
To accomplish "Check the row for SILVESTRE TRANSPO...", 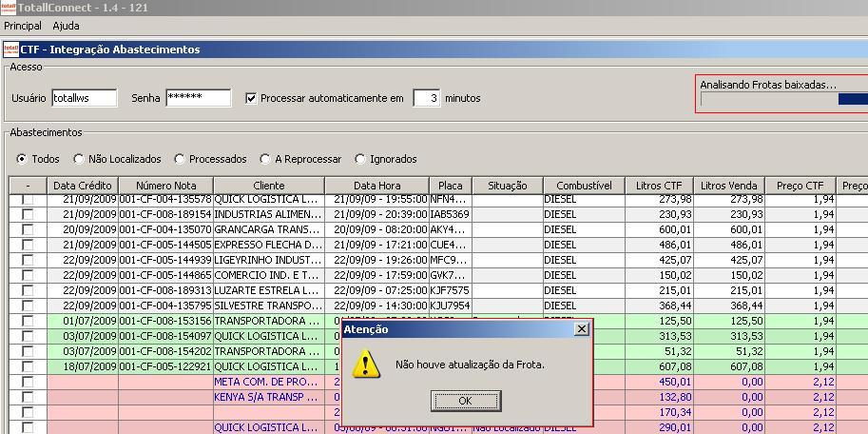I will [28, 306].
